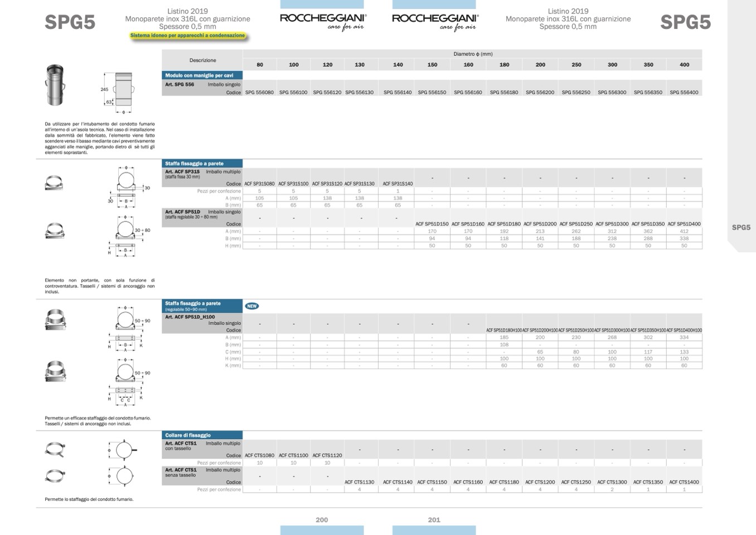
Task: Click the right Roccheggiani care for air logo
Action: click(x=435, y=21)
